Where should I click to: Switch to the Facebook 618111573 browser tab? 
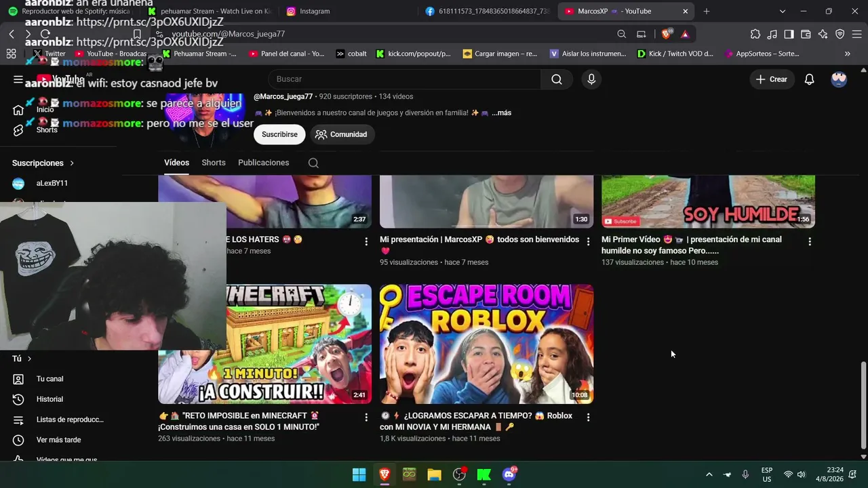(x=487, y=12)
